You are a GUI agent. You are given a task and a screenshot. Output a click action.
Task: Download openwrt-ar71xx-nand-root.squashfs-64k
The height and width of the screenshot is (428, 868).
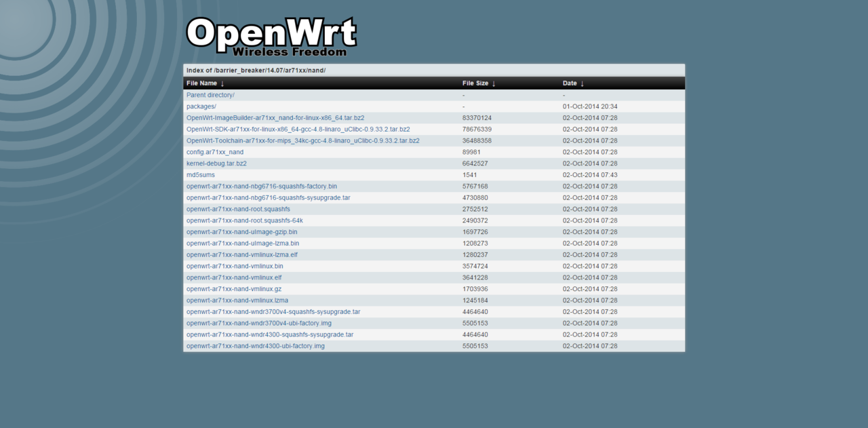(245, 221)
